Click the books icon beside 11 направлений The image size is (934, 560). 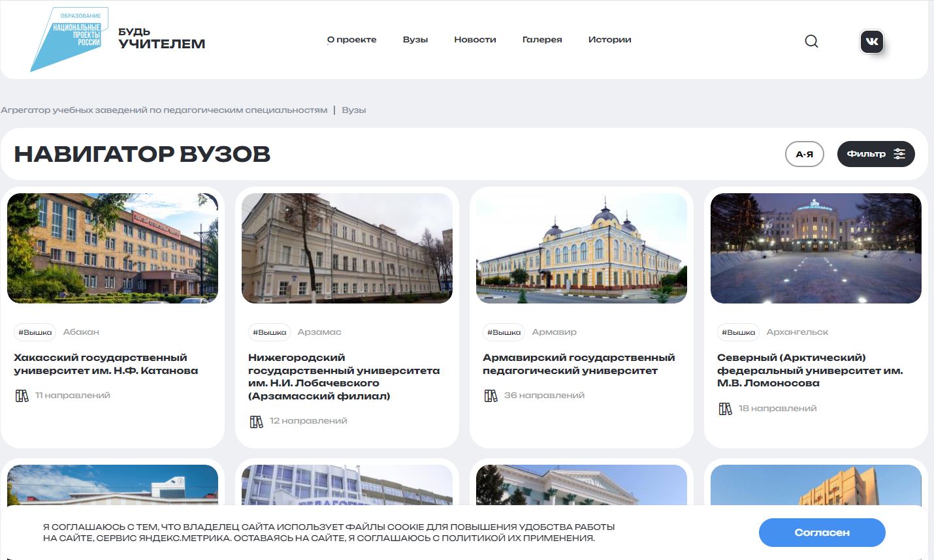22,396
